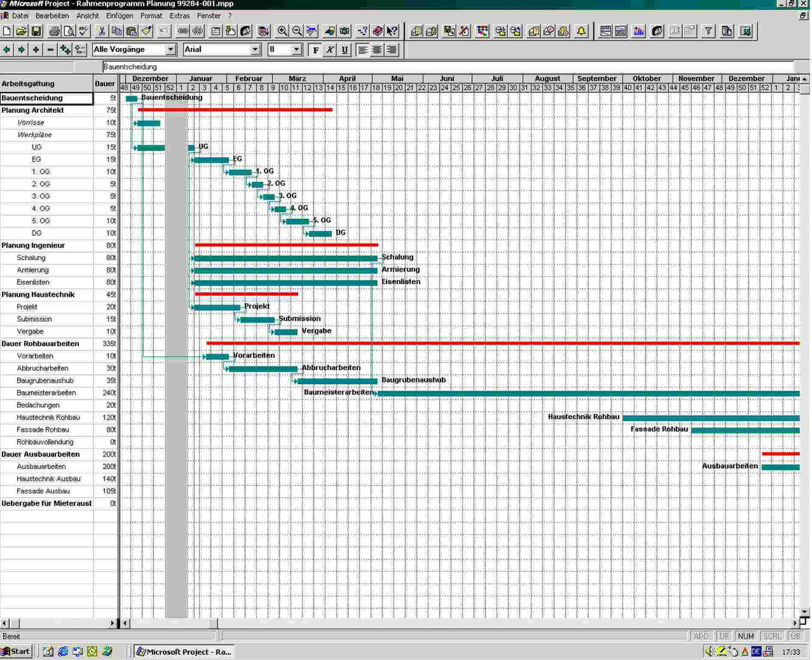Click the Cut scissors icon
The image size is (812, 660).
point(101,31)
